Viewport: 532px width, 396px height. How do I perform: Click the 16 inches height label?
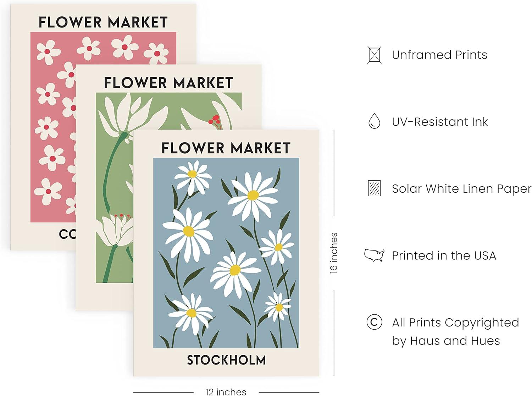click(334, 253)
